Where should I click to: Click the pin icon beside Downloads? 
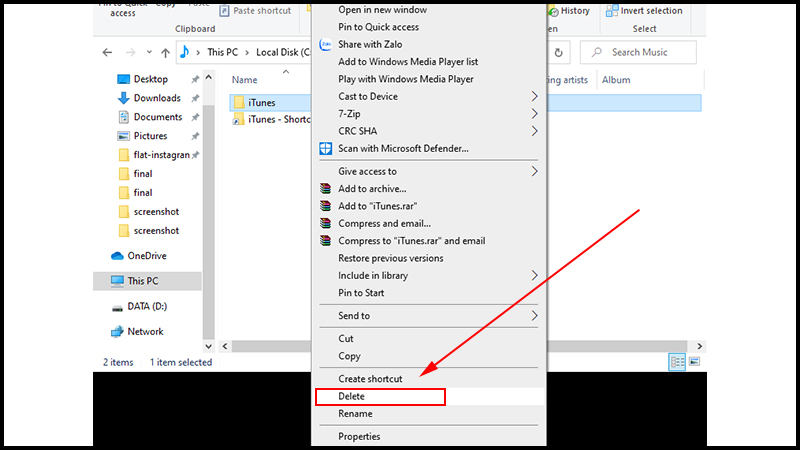pos(195,98)
